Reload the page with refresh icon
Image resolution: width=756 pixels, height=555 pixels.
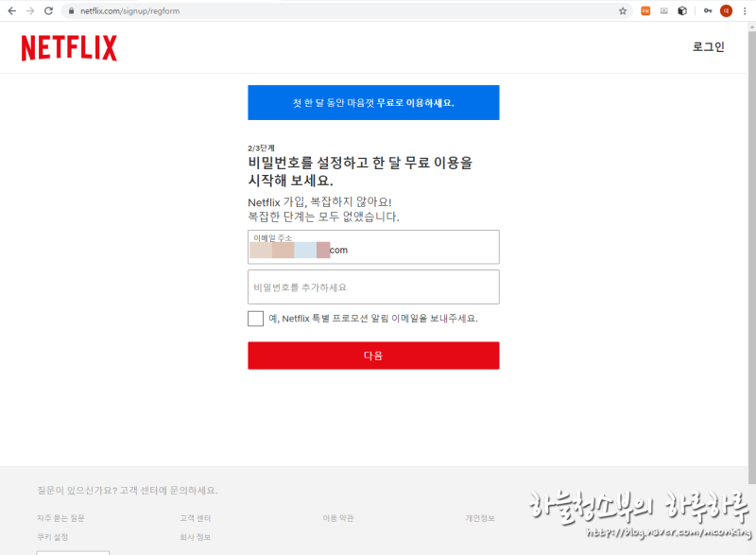point(49,10)
